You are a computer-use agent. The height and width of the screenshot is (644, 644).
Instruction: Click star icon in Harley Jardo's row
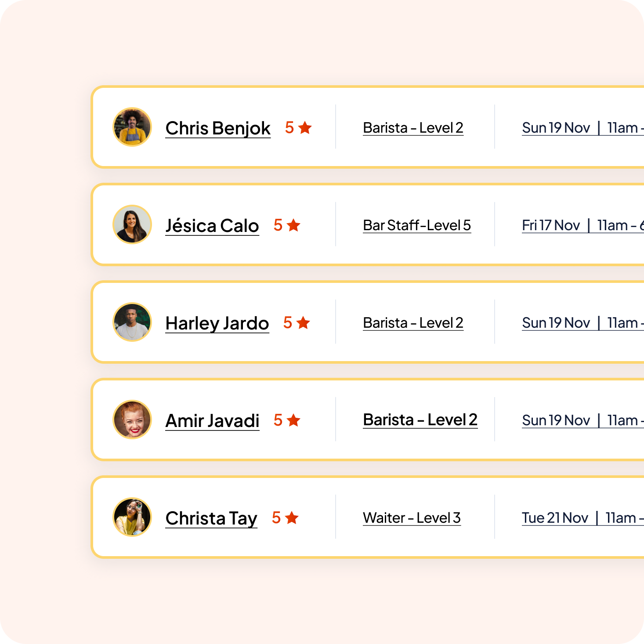coord(303,323)
